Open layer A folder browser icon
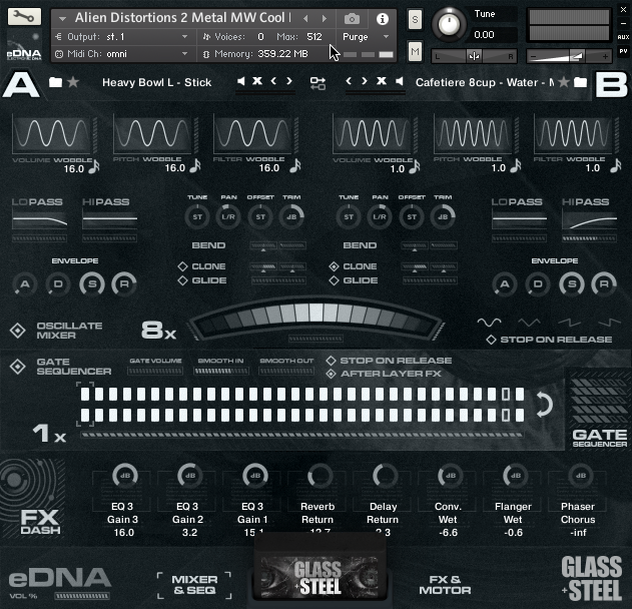The image size is (632, 609). coord(56,82)
